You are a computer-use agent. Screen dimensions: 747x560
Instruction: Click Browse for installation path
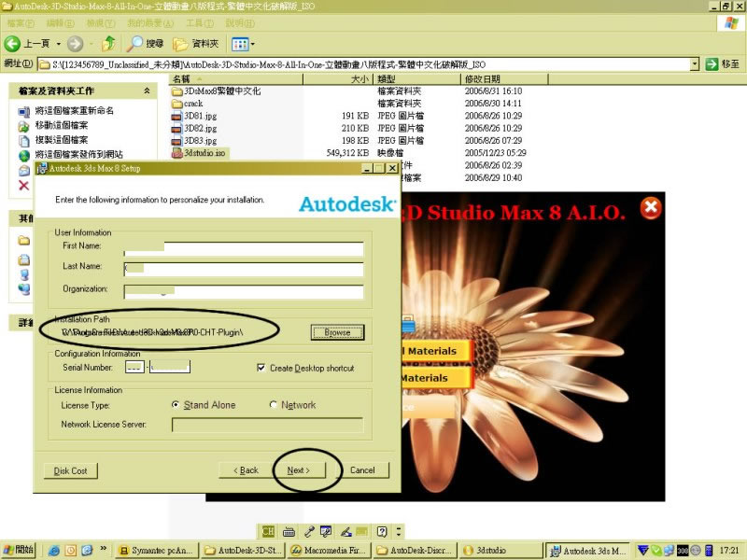click(x=337, y=332)
